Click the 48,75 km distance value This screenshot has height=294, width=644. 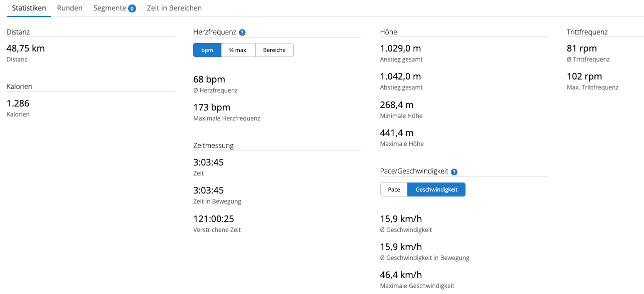coord(26,48)
